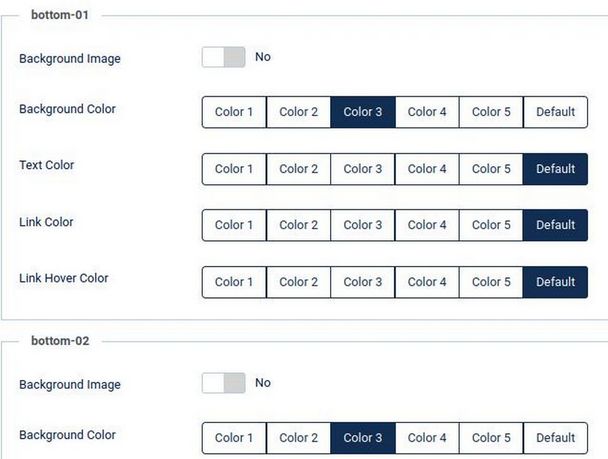Set Link Color to Color 5

coord(491,225)
